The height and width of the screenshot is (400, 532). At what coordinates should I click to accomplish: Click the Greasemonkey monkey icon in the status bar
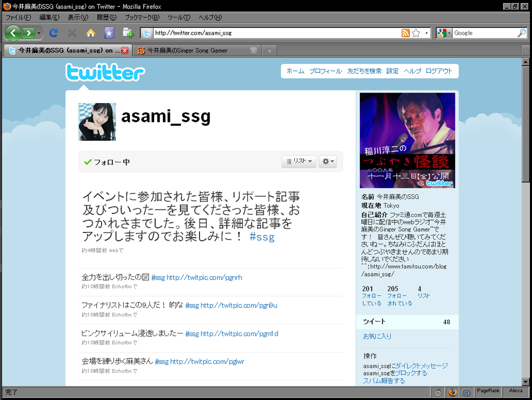coord(438,393)
